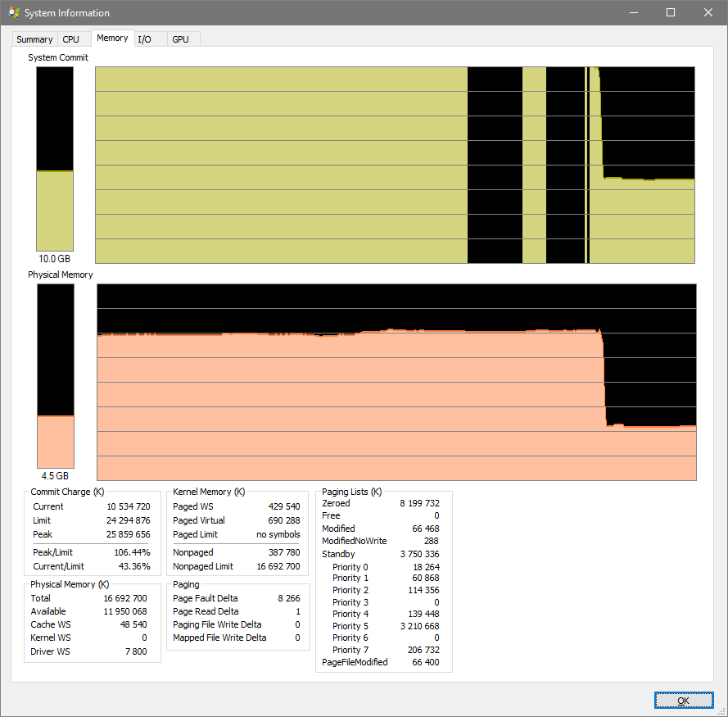Click Nonpaged value 387 780
Screen dimensions: 728x717
pyautogui.click(x=284, y=552)
